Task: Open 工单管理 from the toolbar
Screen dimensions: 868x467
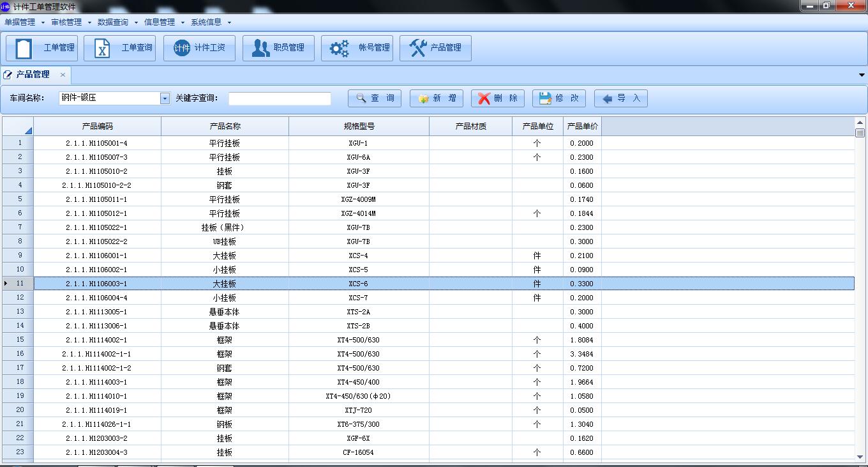Action: [42, 48]
